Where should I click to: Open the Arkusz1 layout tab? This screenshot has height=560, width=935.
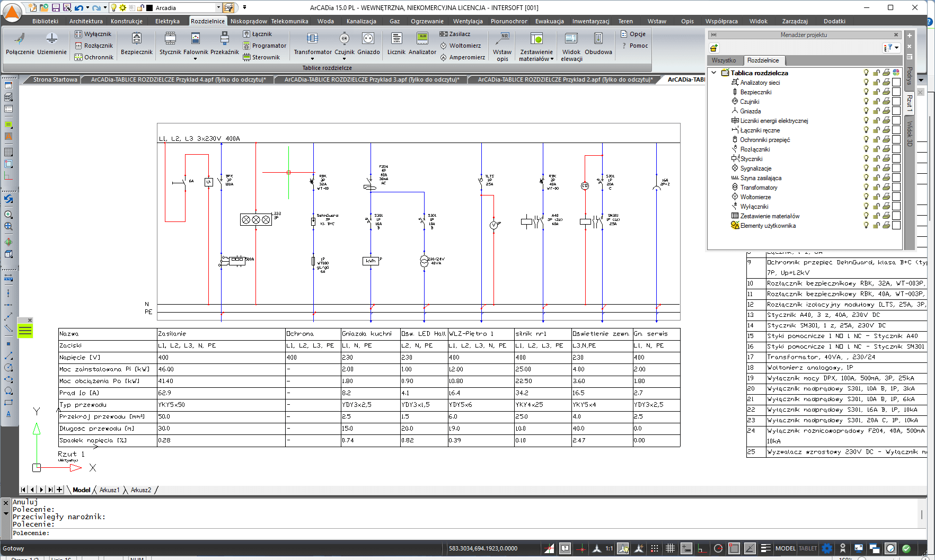tap(110, 490)
